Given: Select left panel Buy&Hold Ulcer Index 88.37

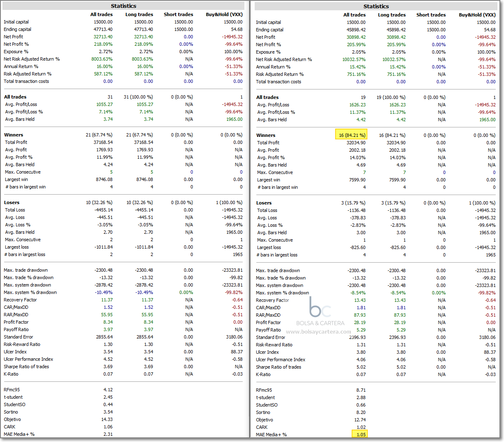Looking at the screenshot, I should 237,352.
